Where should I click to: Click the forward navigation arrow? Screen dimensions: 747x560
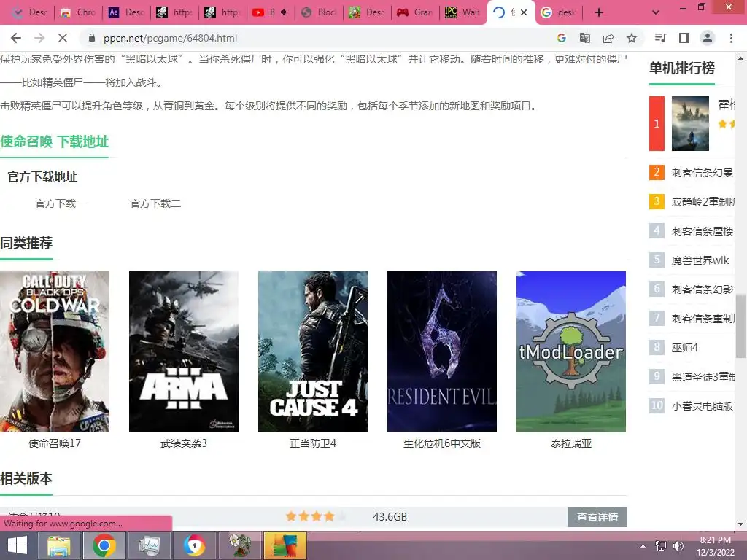point(39,38)
